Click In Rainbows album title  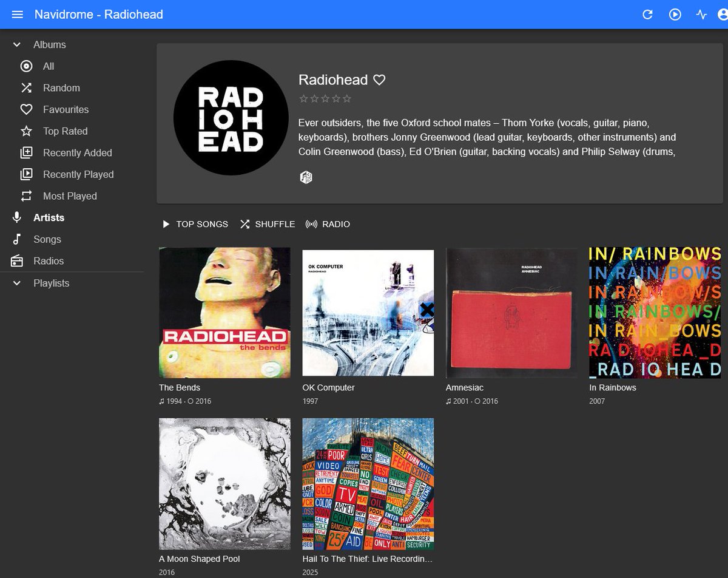(x=613, y=387)
